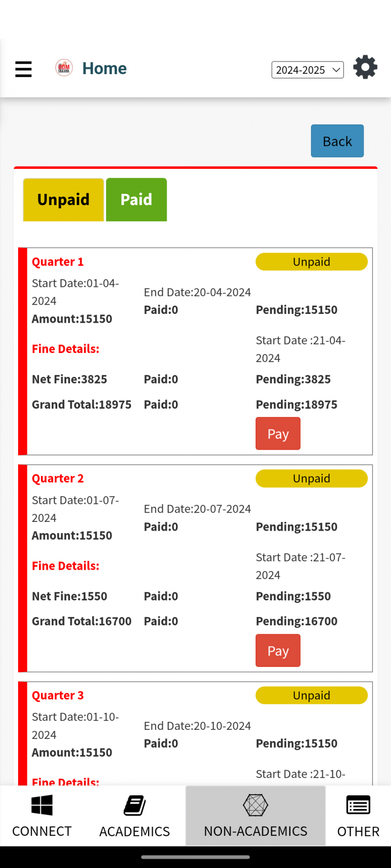Tap the Android home gesture bar
This screenshot has width=391, height=868.
tap(195, 857)
